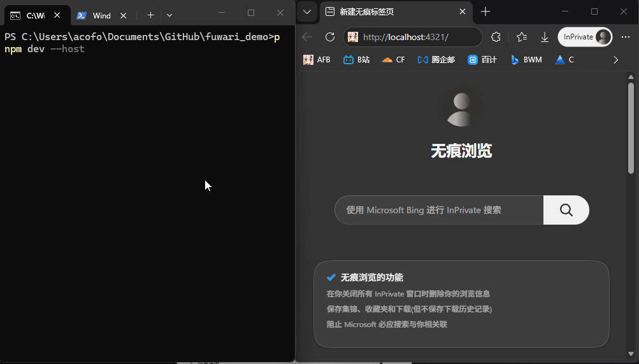
Task: Open the B站 bookmark
Action: (x=357, y=60)
